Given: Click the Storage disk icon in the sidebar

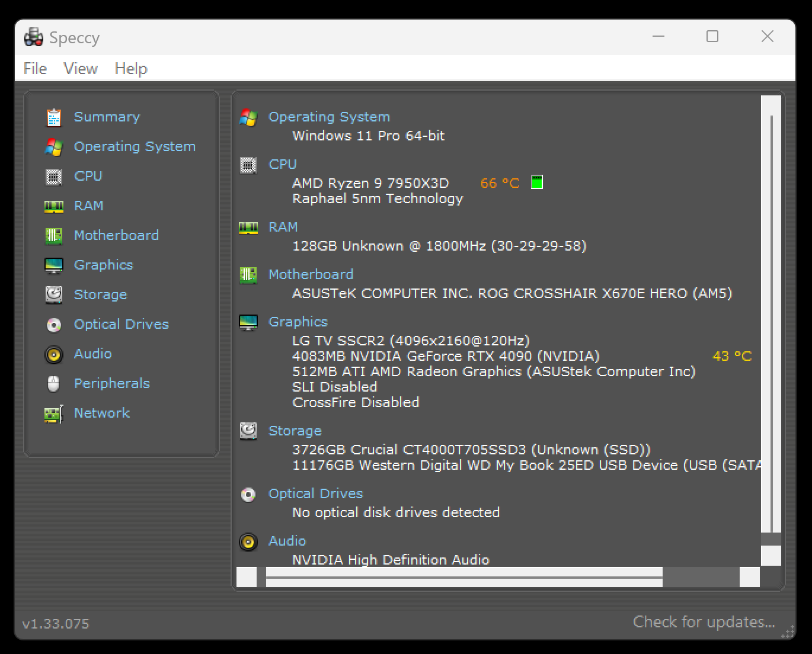Looking at the screenshot, I should (x=54, y=294).
